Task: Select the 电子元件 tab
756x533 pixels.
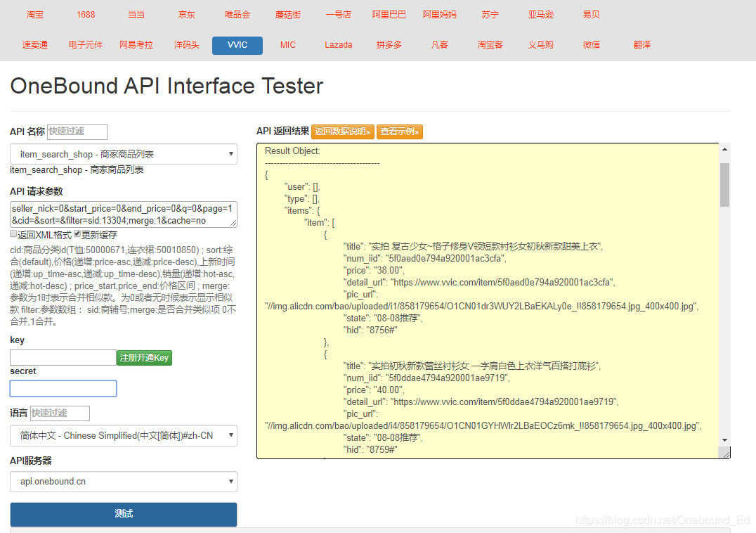Action: point(85,45)
